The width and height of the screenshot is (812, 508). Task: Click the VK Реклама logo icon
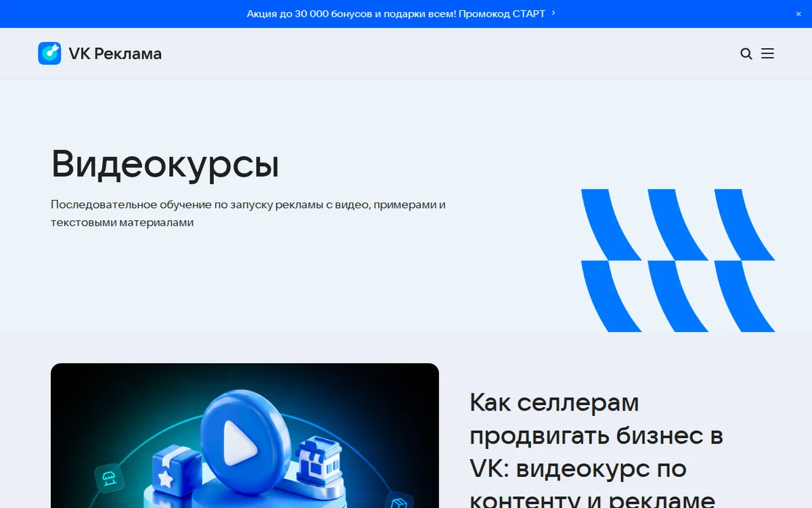tap(49, 54)
